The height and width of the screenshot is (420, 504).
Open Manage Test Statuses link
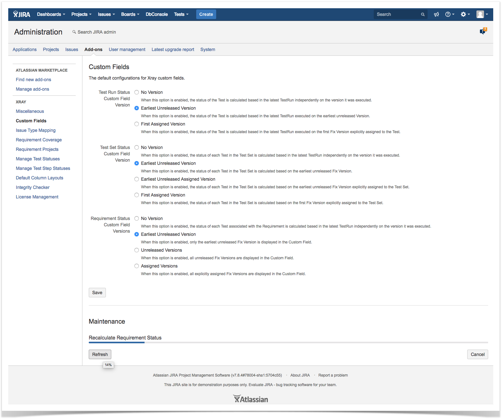click(x=38, y=159)
